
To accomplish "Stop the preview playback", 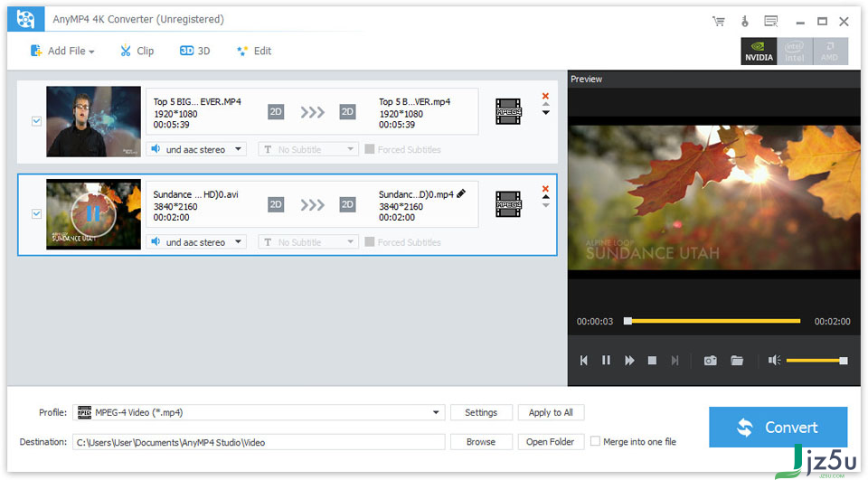I will pyautogui.click(x=652, y=361).
